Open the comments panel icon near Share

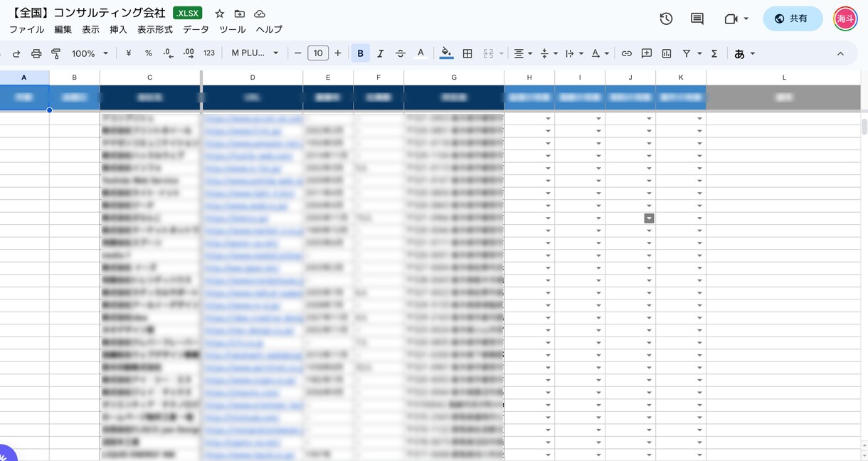pyautogui.click(x=697, y=19)
